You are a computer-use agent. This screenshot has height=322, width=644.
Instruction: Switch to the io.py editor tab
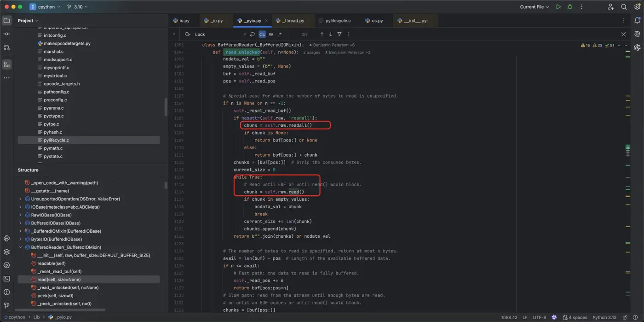point(181,21)
